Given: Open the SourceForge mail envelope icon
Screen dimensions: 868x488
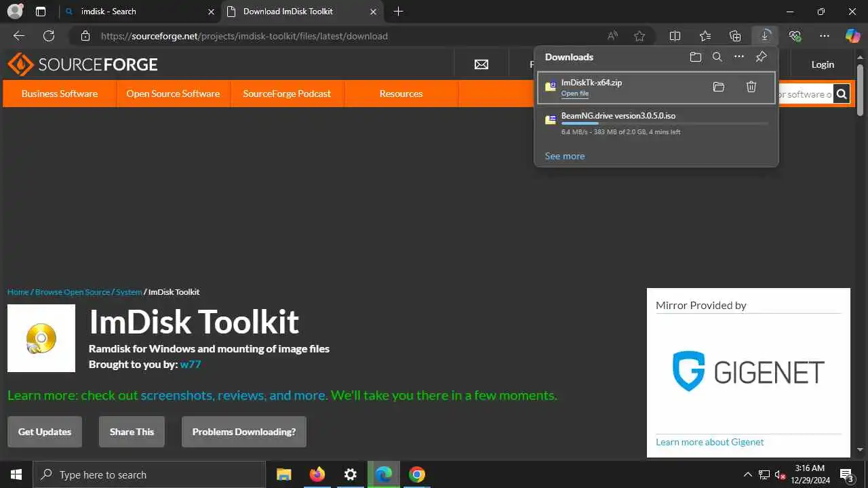Looking at the screenshot, I should pyautogui.click(x=481, y=64).
